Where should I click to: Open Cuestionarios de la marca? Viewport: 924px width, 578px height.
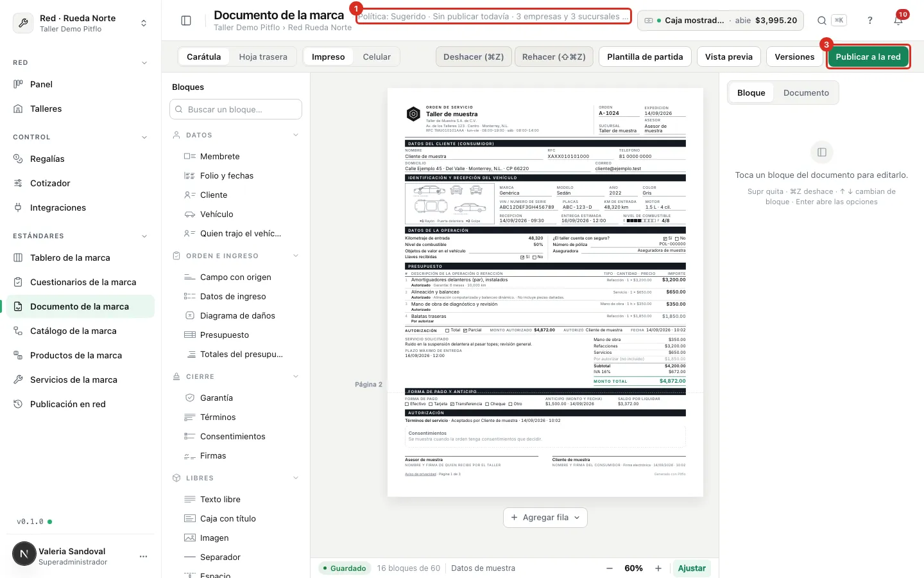81,282
